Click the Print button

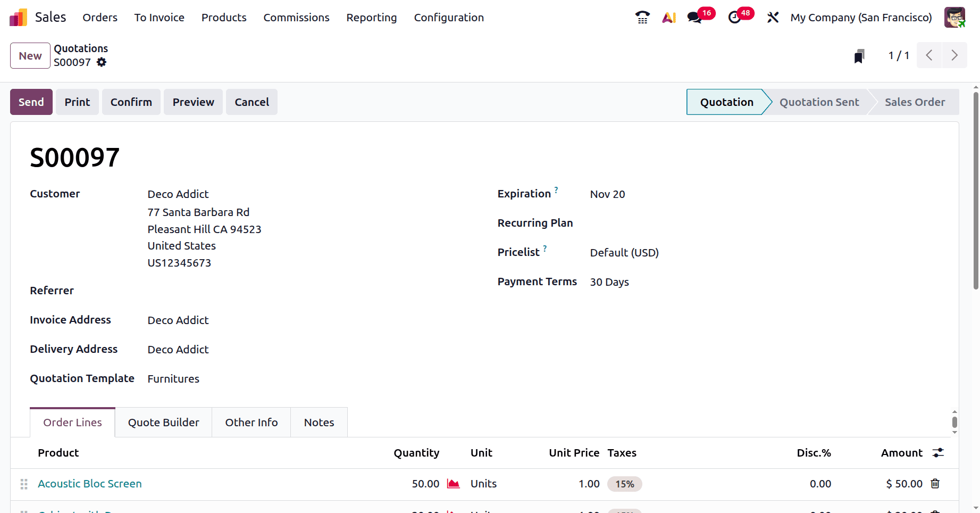(x=78, y=102)
